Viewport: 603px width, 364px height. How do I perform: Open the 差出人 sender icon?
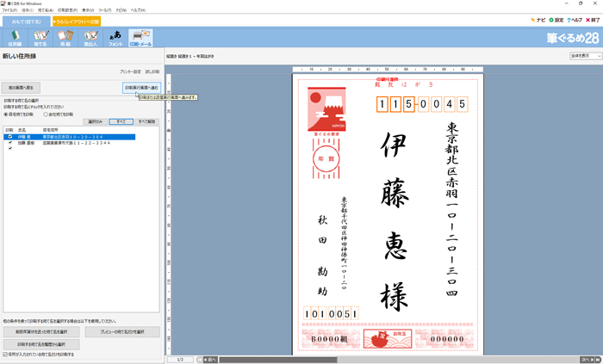pos(90,37)
